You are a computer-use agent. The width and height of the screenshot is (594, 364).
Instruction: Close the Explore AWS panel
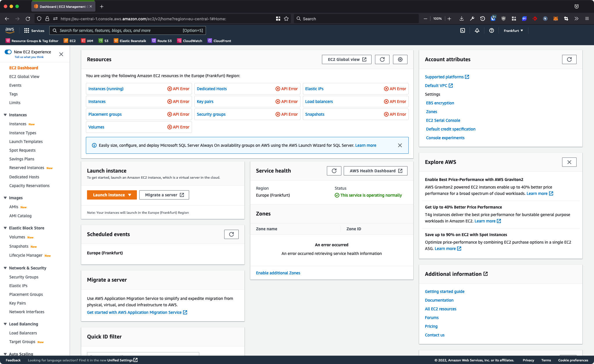pyautogui.click(x=569, y=162)
